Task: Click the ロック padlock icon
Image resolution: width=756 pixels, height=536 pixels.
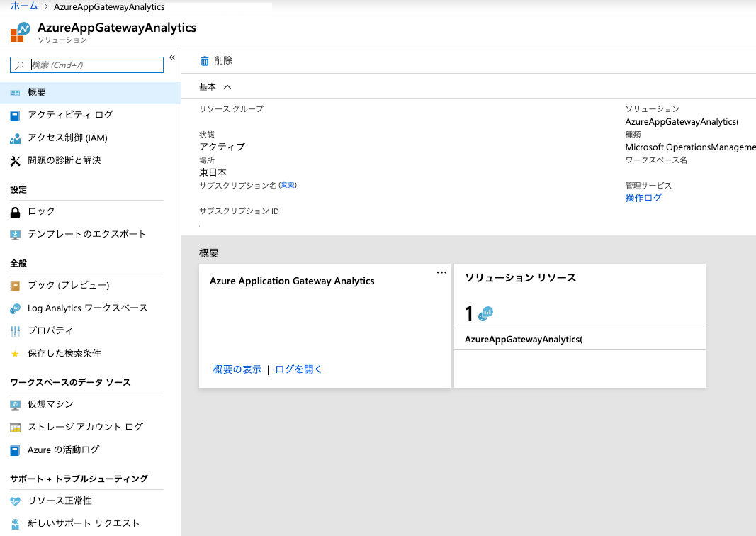Action: [x=16, y=212]
